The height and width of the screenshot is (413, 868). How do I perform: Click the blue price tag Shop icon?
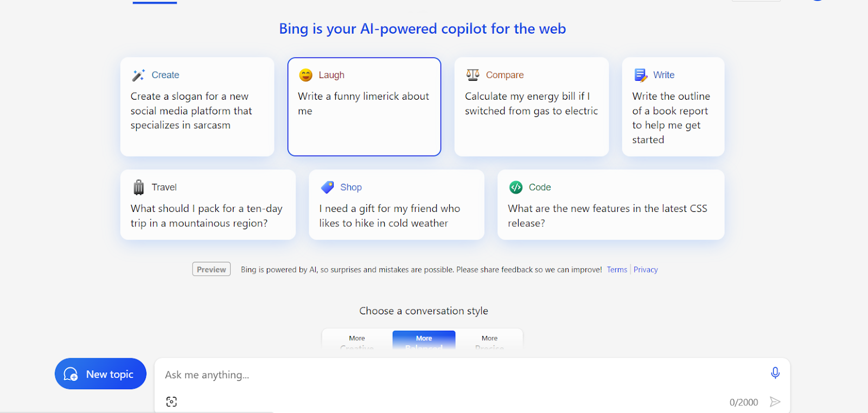(x=328, y=188)
